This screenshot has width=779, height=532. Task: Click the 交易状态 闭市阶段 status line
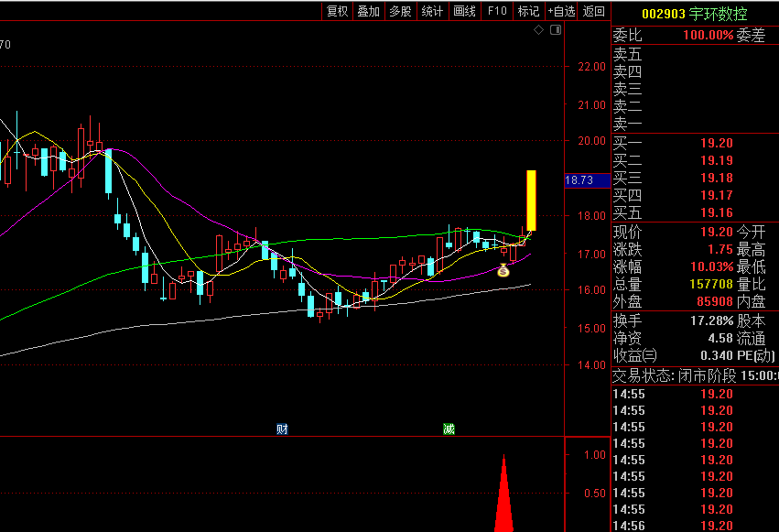[x=695, y=376]
